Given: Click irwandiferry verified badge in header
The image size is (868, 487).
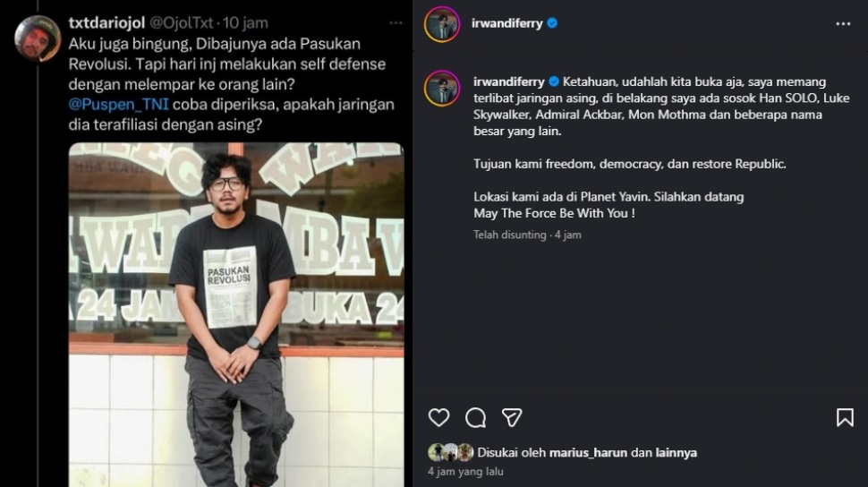Looking at the screenshot, I should pos(552,23).
